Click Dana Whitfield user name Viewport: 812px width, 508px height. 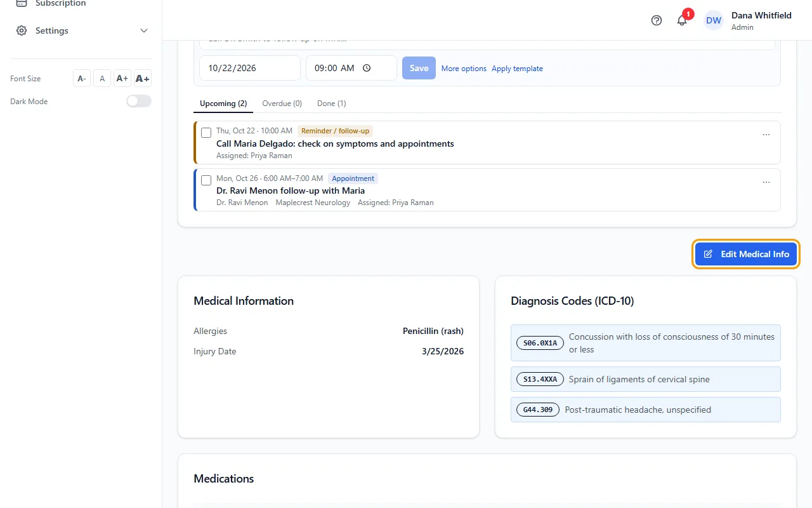pos(761,15)
